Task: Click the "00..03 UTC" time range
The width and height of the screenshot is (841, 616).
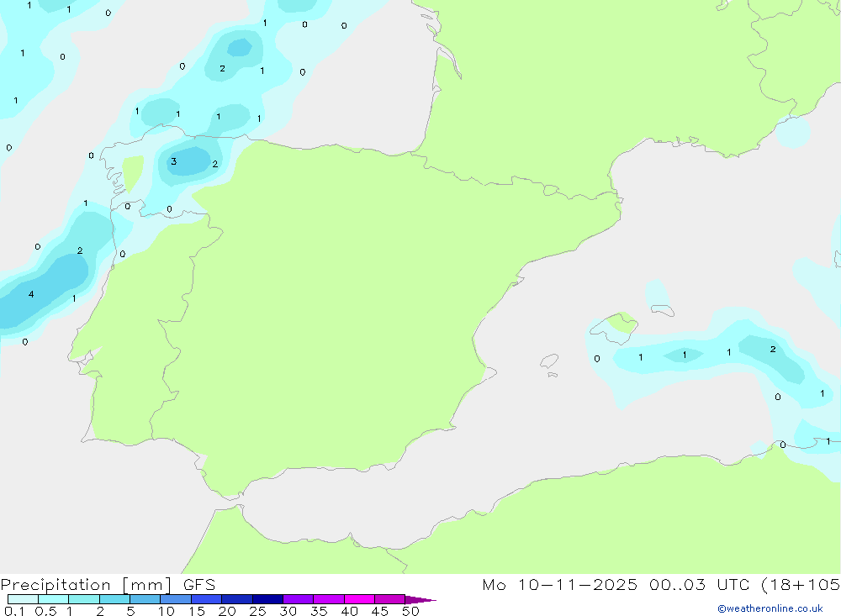Action: tap(700, 585)
